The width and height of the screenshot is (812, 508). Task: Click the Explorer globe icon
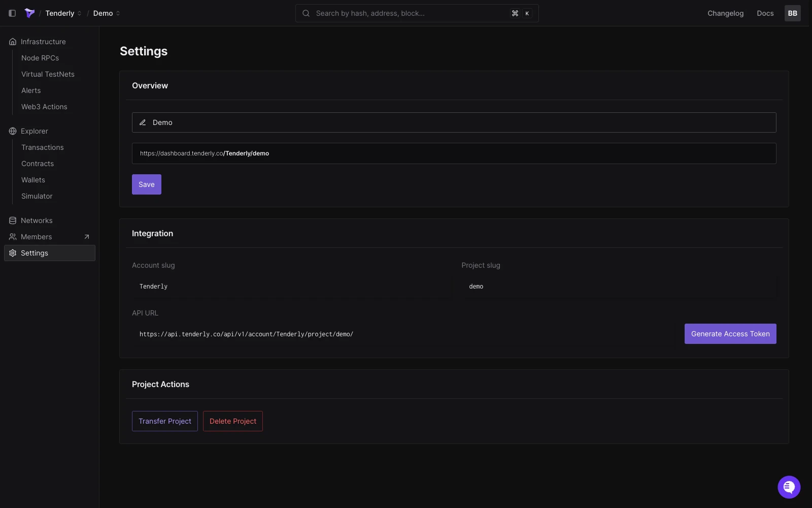point(13,131)
